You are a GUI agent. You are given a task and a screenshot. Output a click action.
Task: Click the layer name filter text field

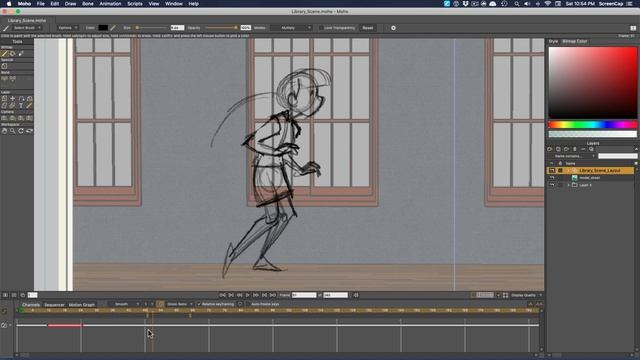click(617, 156)
